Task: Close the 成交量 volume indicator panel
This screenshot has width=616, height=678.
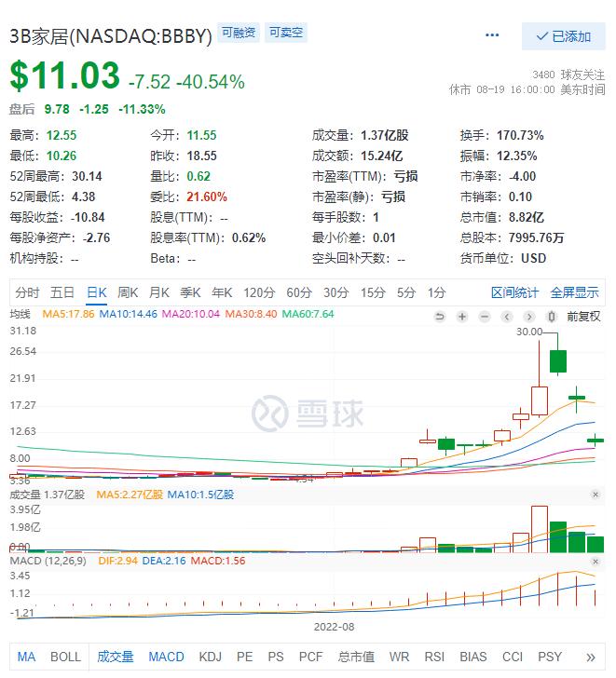Action: tap(595, 495)
